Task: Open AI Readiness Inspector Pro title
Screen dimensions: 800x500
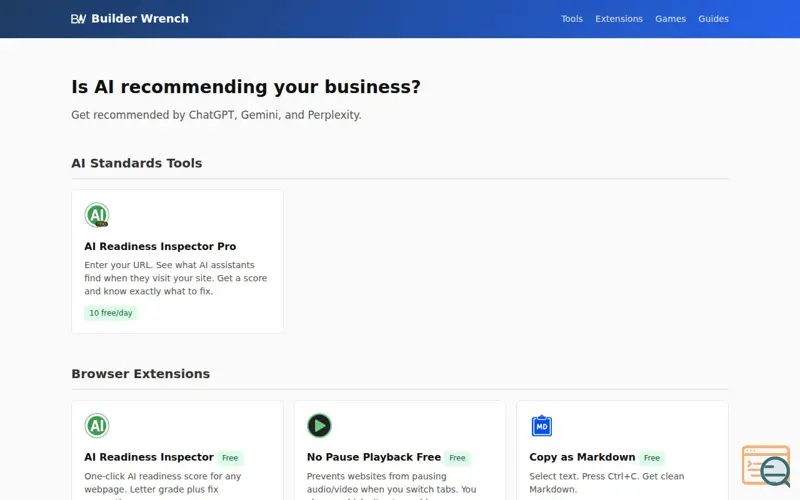Action: (x=160, y=246)
